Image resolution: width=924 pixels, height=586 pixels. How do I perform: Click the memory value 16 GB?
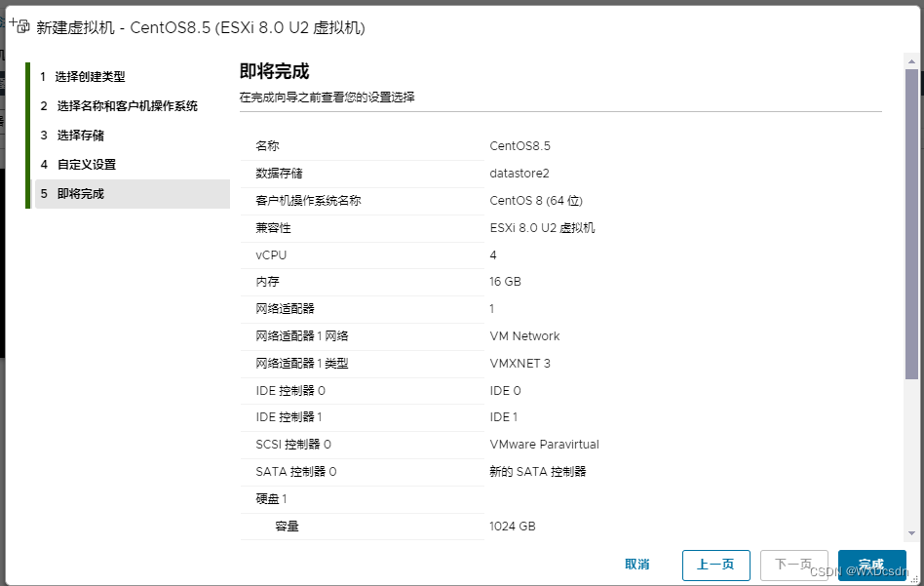coord(505,282)
